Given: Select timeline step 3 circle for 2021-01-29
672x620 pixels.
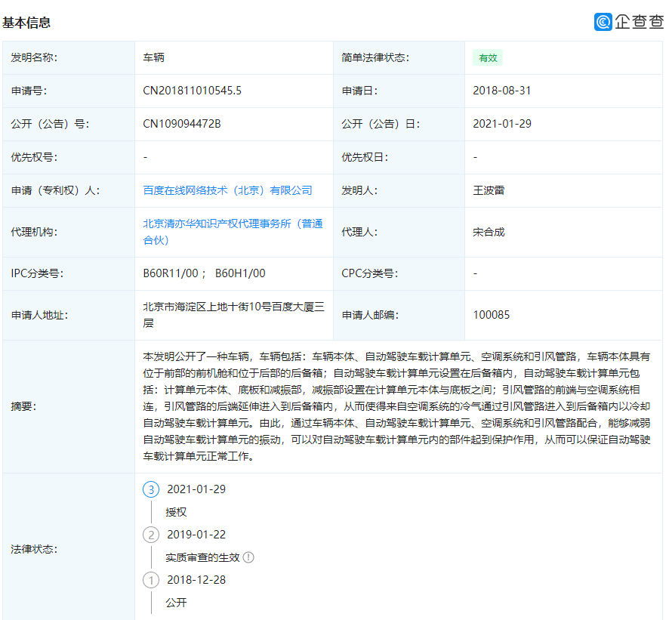Looking at the screenshot, I should point(151,489).
